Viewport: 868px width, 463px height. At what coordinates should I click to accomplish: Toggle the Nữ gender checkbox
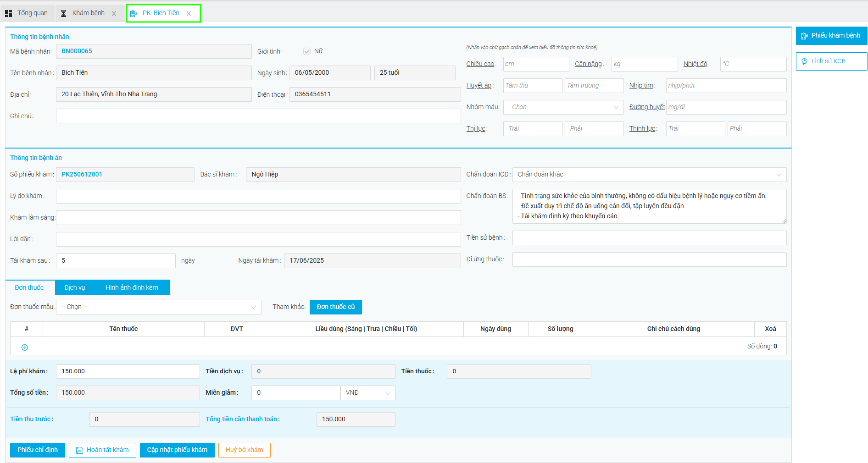click(307, 51)
